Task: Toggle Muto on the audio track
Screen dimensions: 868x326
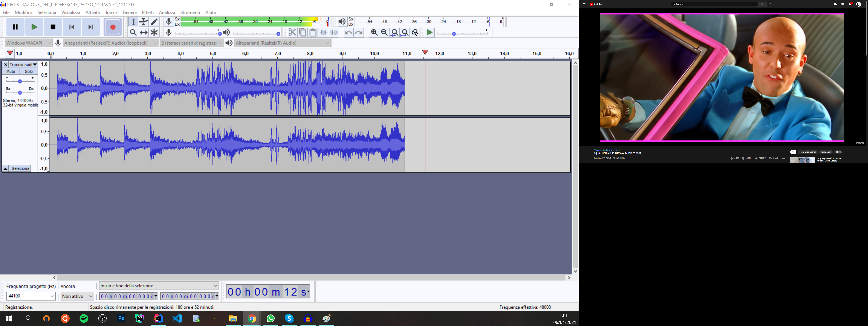Action: 11,72
